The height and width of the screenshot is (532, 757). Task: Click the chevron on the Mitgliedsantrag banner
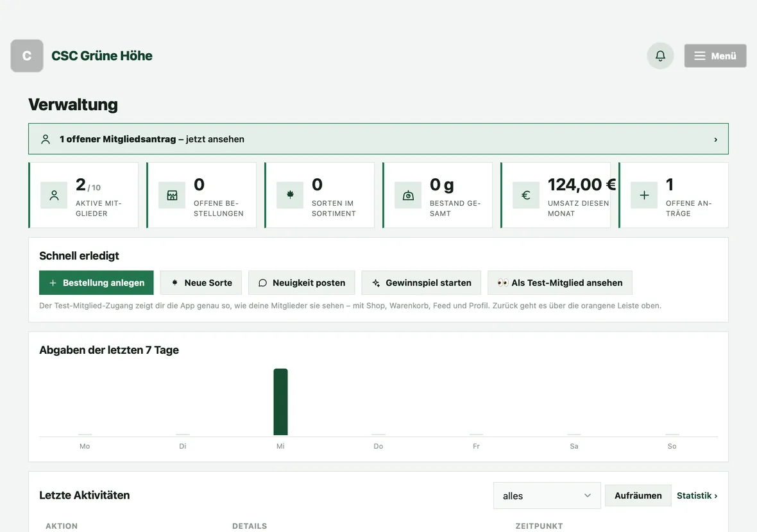click(x=715, y=139)
